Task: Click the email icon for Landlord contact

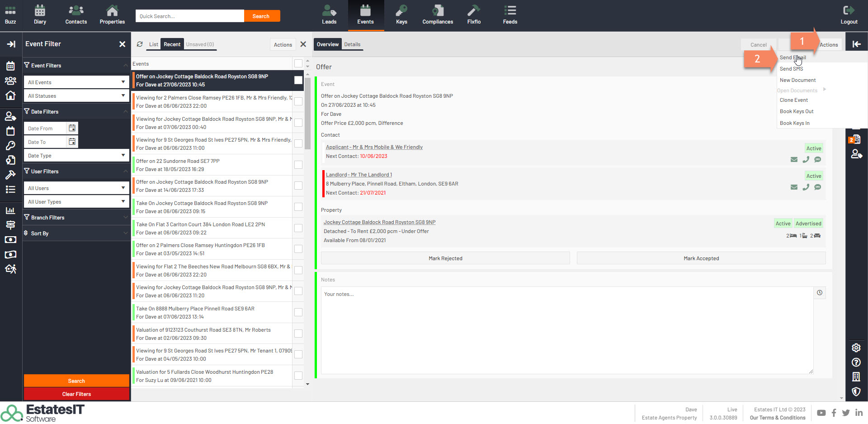Action: pos(794,187)
